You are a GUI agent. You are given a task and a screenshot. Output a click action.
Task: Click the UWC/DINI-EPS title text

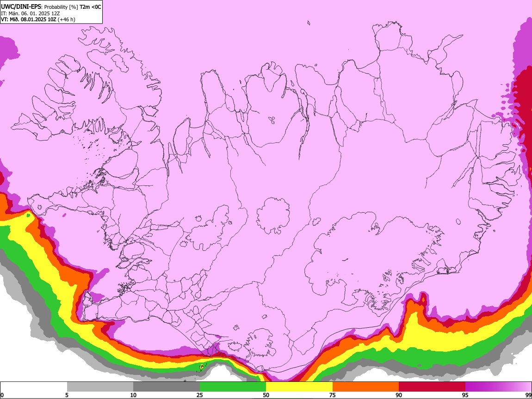(21, 7)
